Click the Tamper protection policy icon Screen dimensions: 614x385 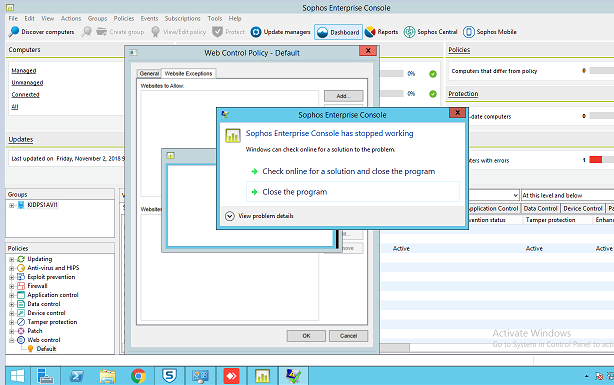pyautogui.click(x=21, y=322)
